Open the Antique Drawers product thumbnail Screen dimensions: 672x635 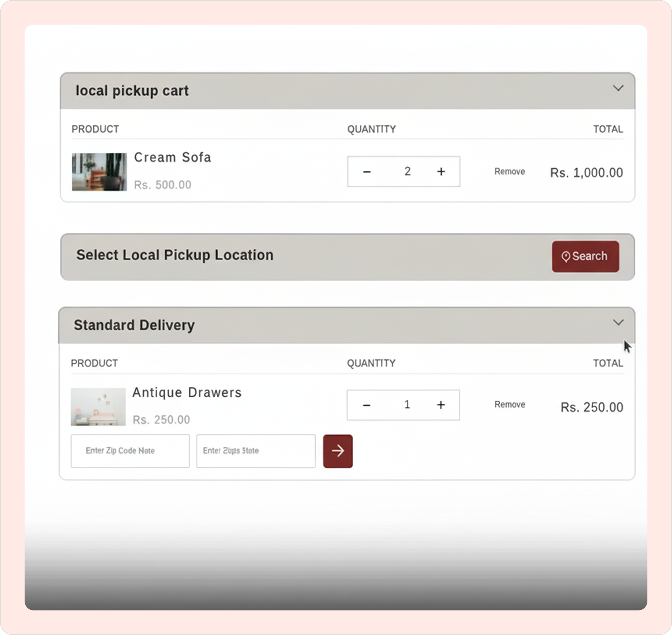(98, 407)
